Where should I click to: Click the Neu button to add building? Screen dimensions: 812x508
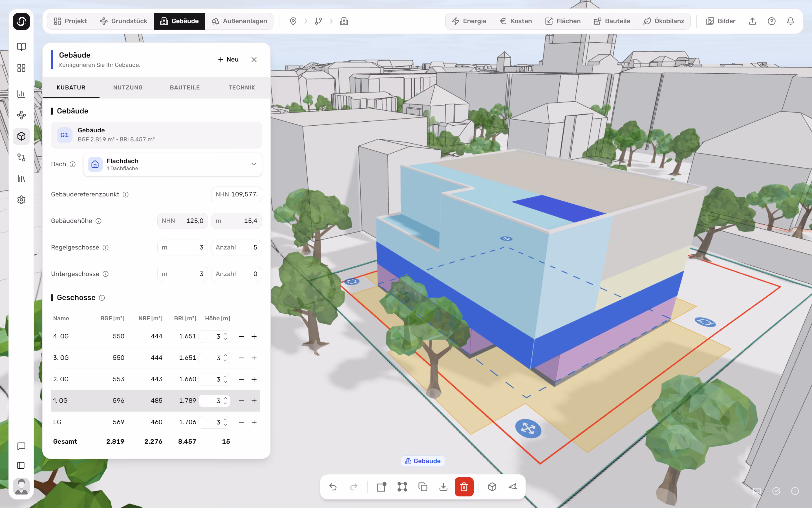tap(228, 60)
